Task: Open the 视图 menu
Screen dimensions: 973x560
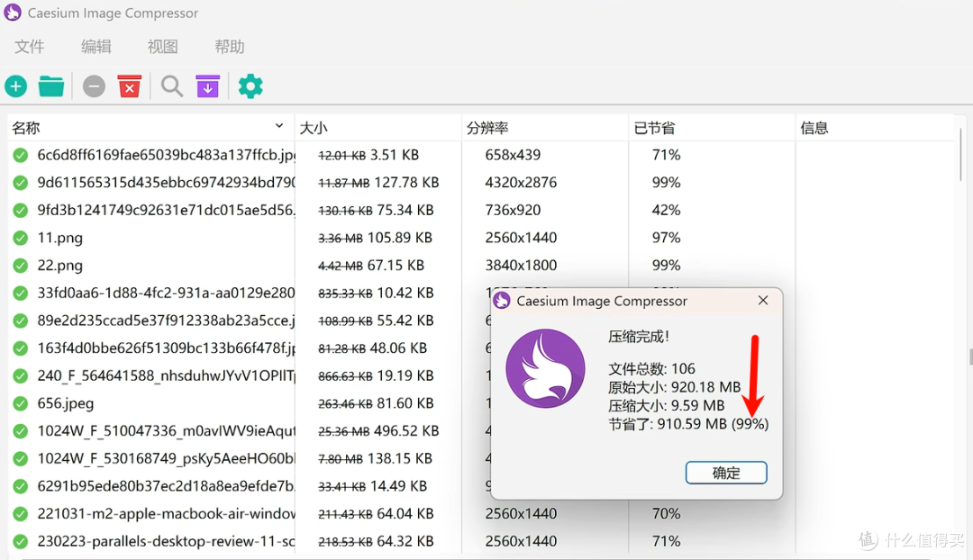Action: pyautogui.click(x=162, y=47)
